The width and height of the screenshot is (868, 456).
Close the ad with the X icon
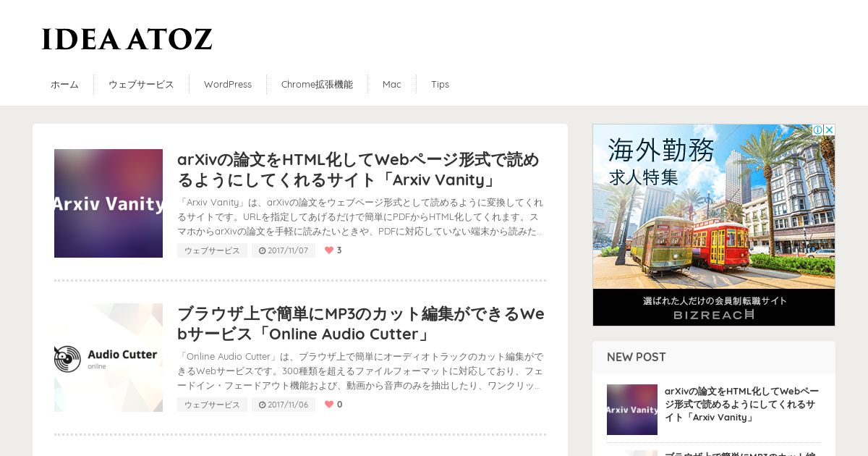click(x=829, y=130)
